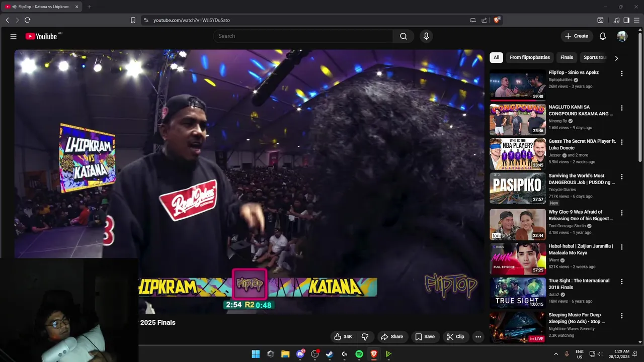
Task: Share this page via browser share icon
Action: pyautogui.click(x=484, y=20)
